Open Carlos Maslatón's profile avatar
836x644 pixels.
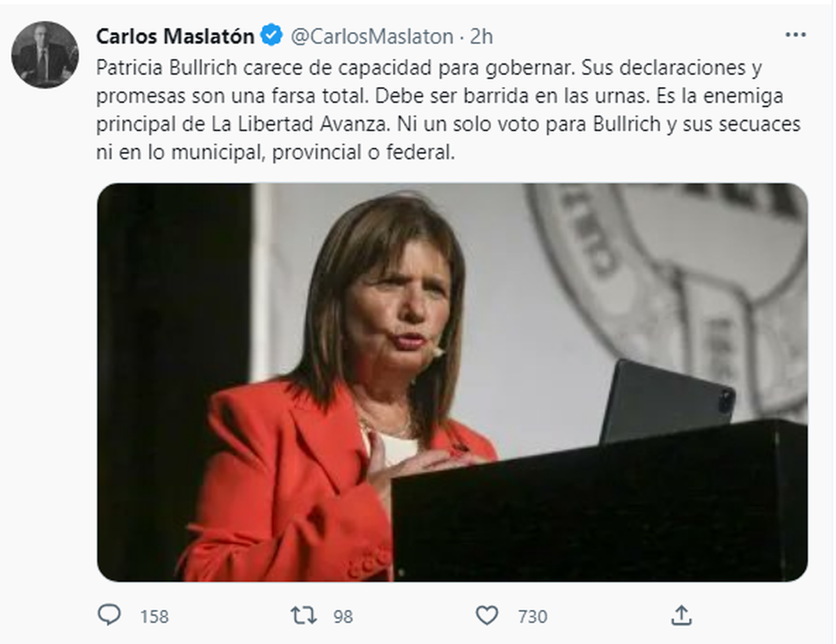(45, 55)
